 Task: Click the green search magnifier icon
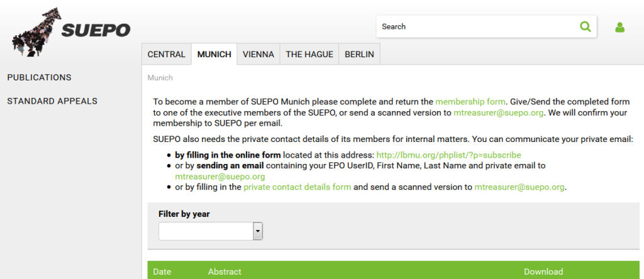(x=586, y=26)
